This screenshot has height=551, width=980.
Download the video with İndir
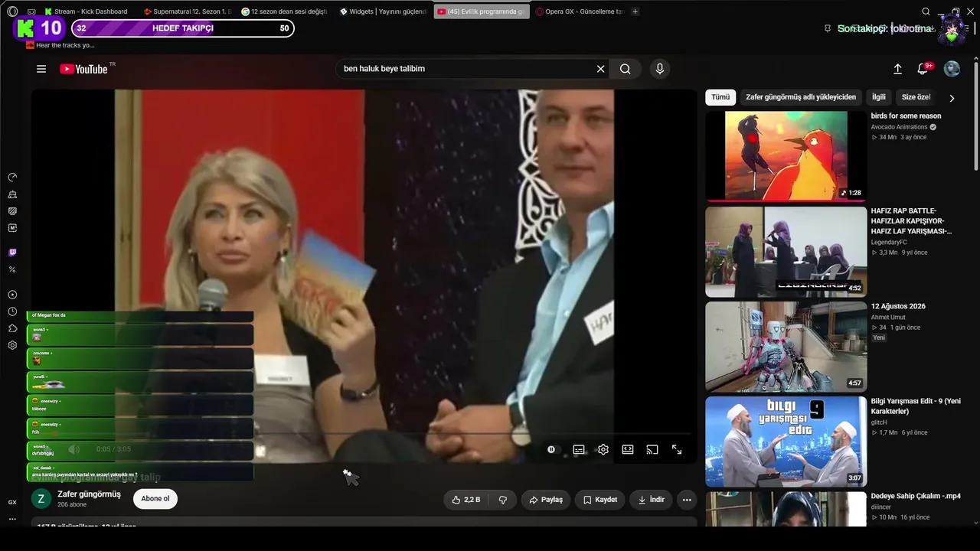652,500
